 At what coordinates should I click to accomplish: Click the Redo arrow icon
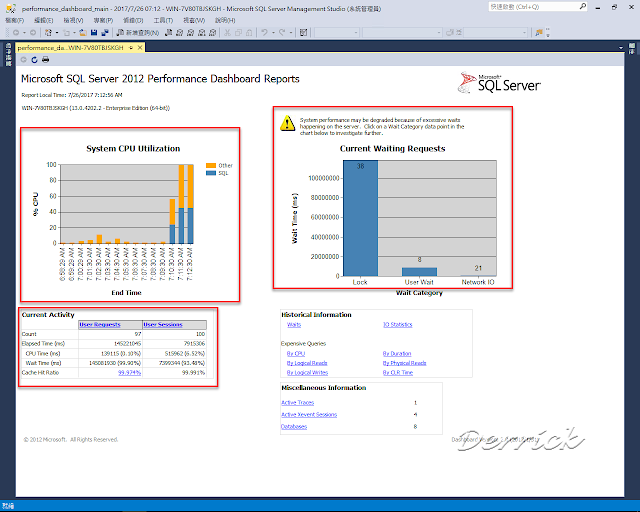pyautogui.click(x=282, y=33)
